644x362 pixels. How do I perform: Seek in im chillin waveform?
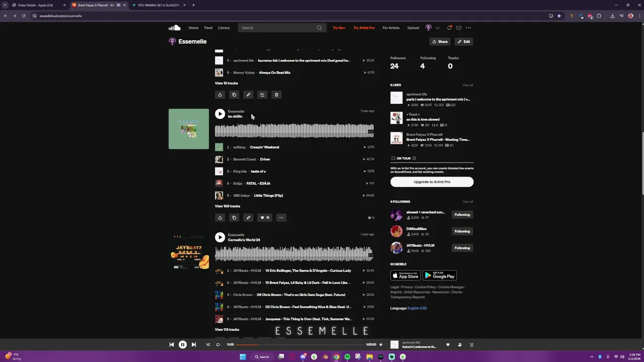point(294,131)
